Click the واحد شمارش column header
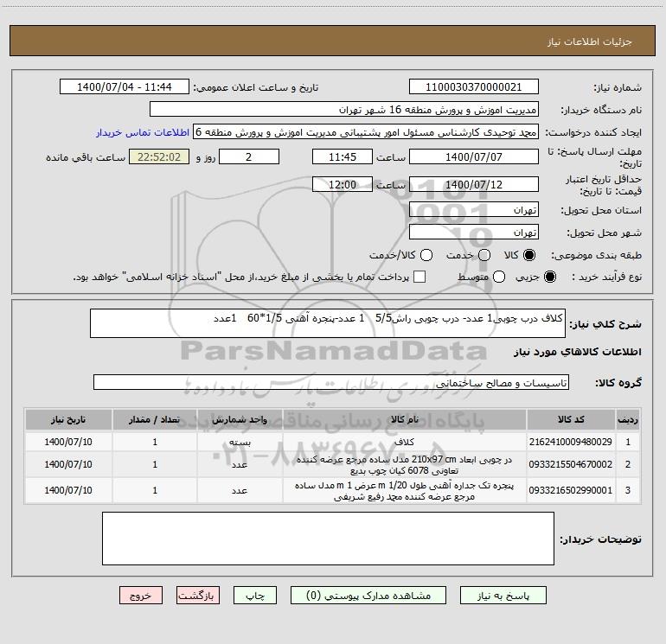The width and height of the screenshot is (666, 644). 240,419
